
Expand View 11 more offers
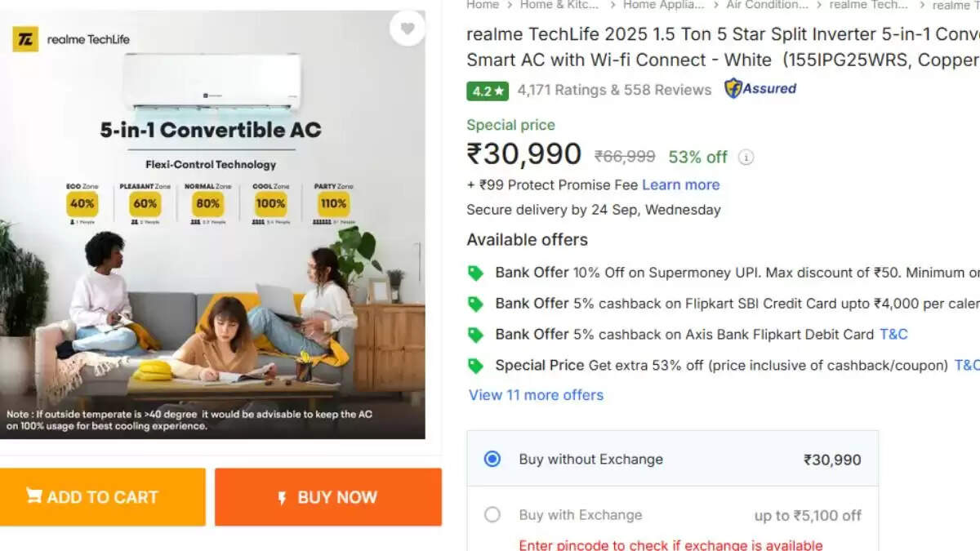point(535,394)
